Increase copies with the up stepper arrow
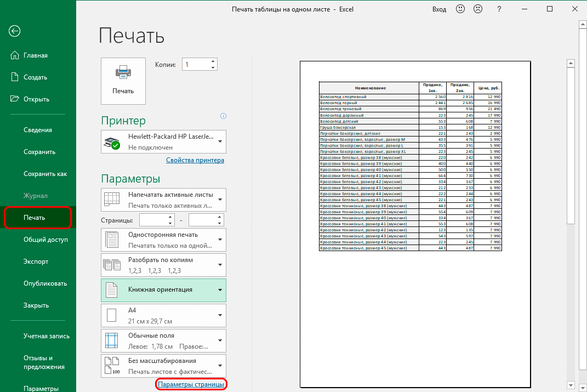The width and height of the screenshot is (587, 392). tap(213, 61)
